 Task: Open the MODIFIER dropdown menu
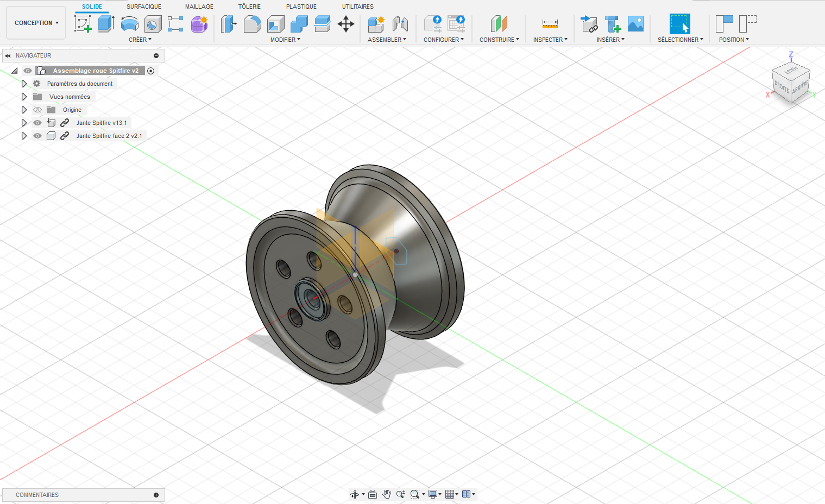(x=285, y=40)
